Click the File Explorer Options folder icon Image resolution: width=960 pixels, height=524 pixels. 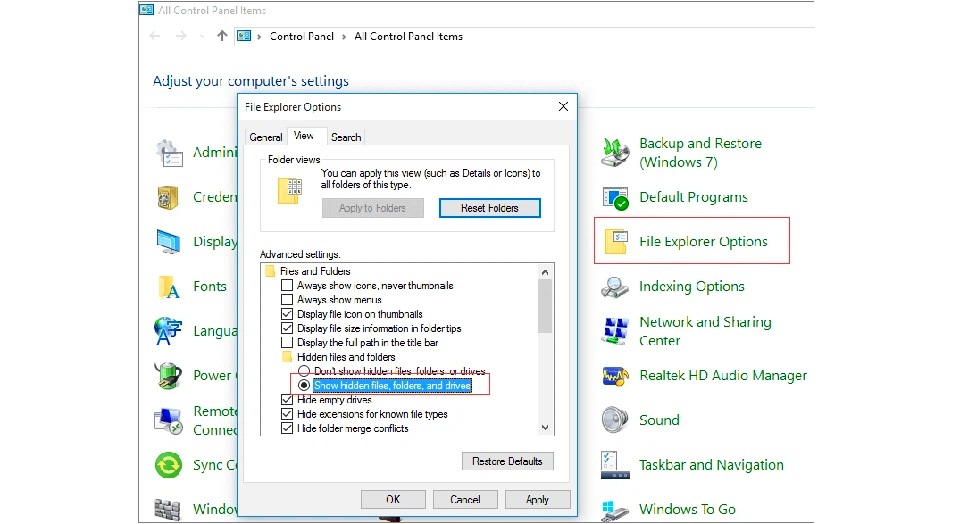point(616,241)
